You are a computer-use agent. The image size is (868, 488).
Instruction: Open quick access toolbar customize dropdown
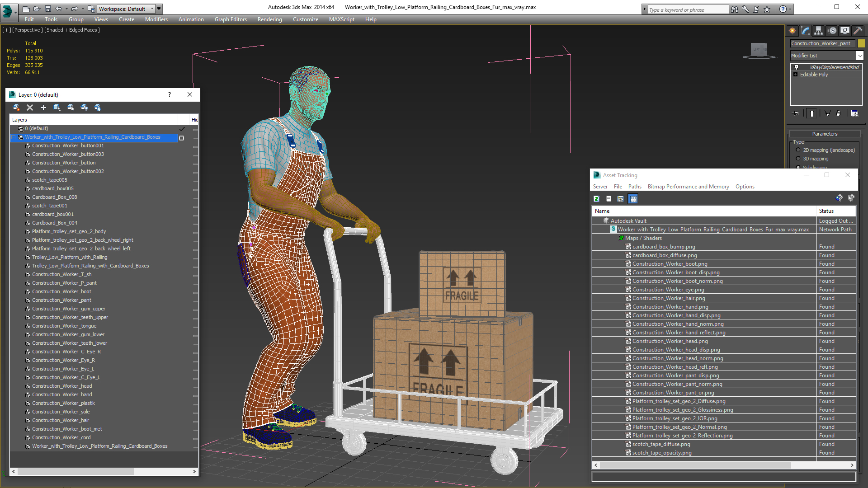tap(159, 9)
